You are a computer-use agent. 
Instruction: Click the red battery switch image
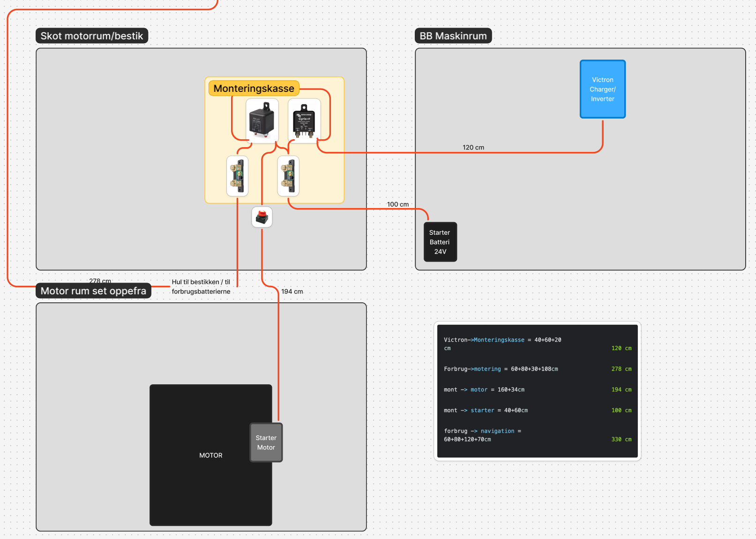(x=262, y=217)
